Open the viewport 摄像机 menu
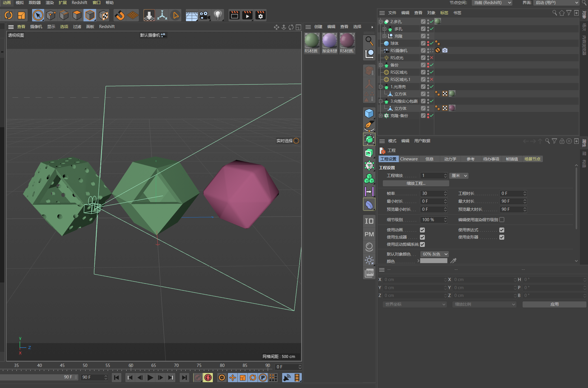The height and width of the screenshot is (388, 588). coord(36,27)
